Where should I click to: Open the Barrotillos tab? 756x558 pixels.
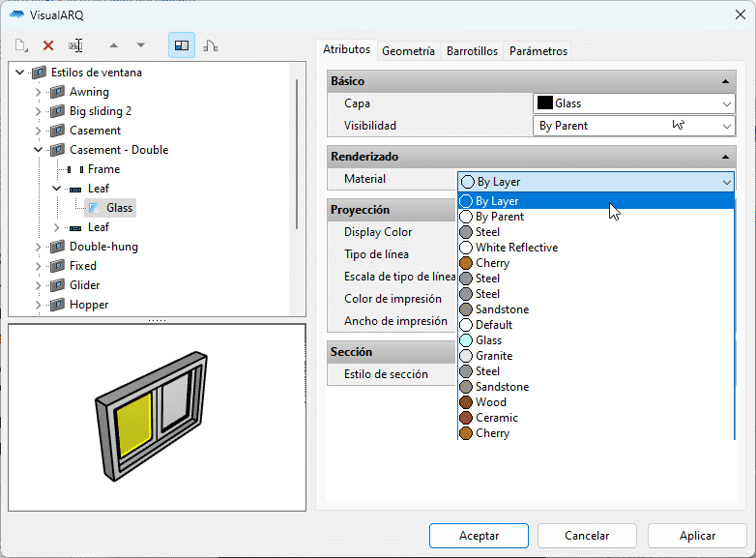pyautogui.click(x=472, y=51)
